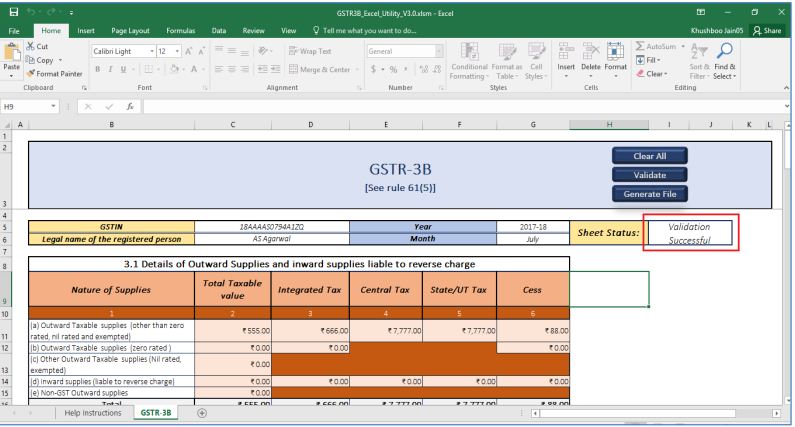The width and height of the screenshot is (795, 427).
Task: Open Conditional Formatting menu
Action: [x=469, y=61]
